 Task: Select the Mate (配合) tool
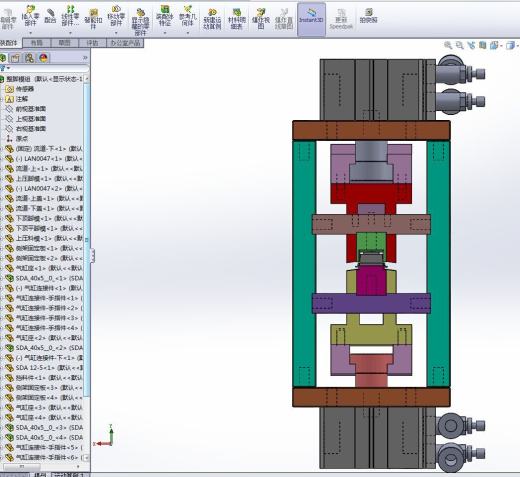(x=50, y=16)
